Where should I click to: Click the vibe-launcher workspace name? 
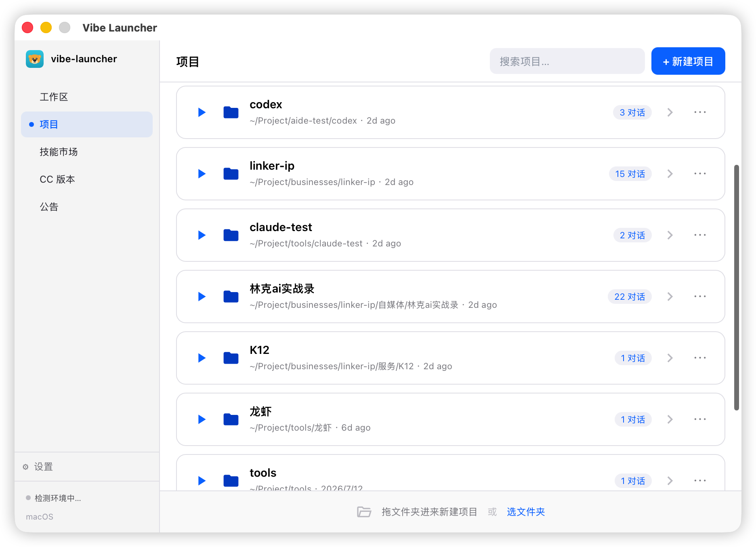point(84,59)
